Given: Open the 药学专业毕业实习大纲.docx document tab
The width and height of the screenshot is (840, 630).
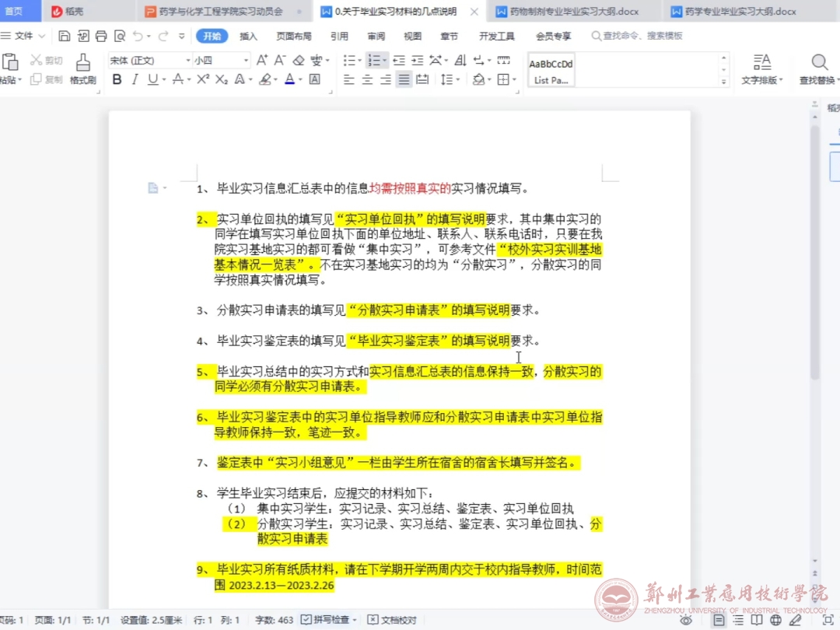Looking at the screenshot, I should (739, 12).
